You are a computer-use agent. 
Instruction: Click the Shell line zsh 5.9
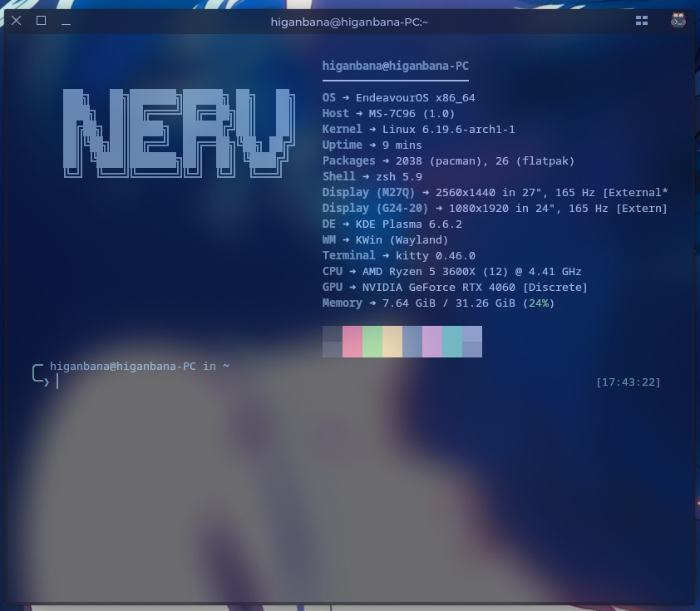pos(372,177)
